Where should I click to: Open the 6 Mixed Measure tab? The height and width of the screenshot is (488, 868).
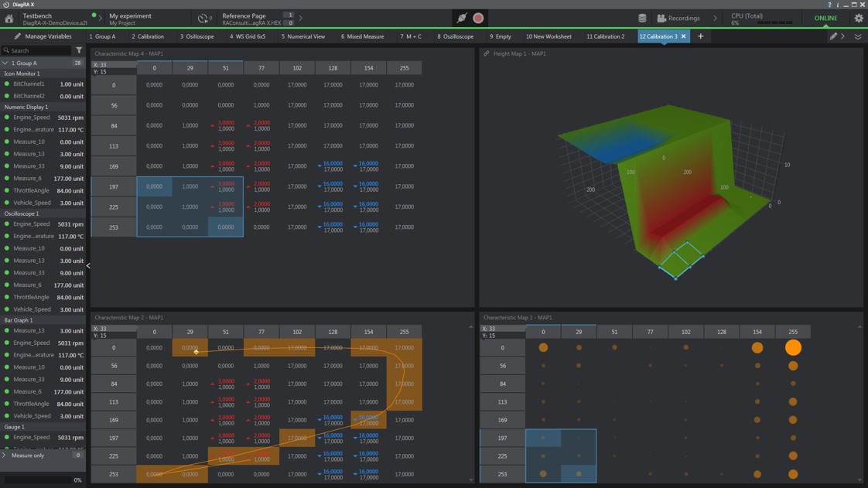pos(362,36)
